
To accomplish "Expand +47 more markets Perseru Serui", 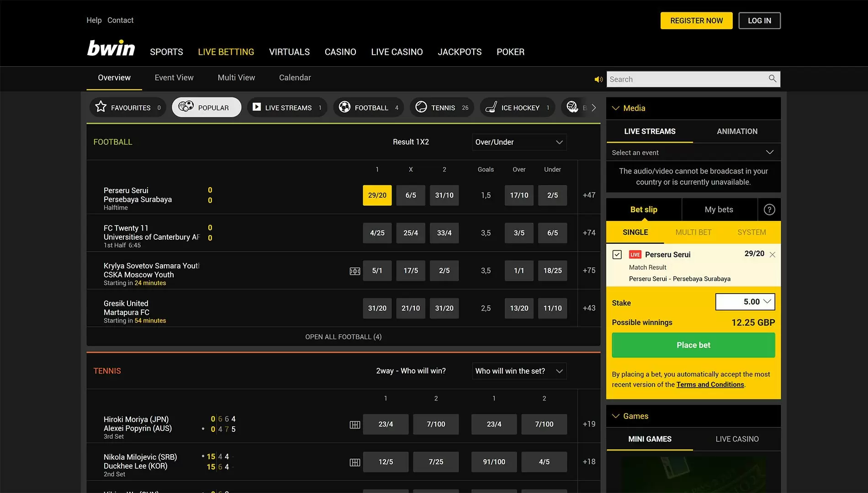I will (589, 195).
